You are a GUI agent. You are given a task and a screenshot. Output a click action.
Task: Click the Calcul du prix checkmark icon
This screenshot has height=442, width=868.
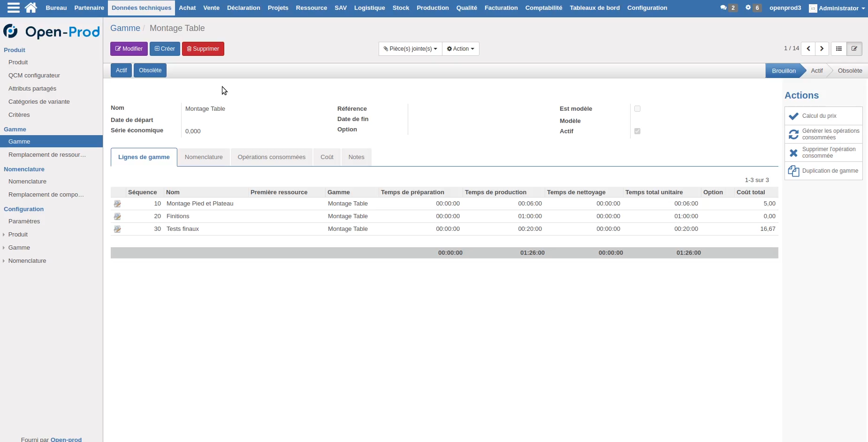[794, 116]
